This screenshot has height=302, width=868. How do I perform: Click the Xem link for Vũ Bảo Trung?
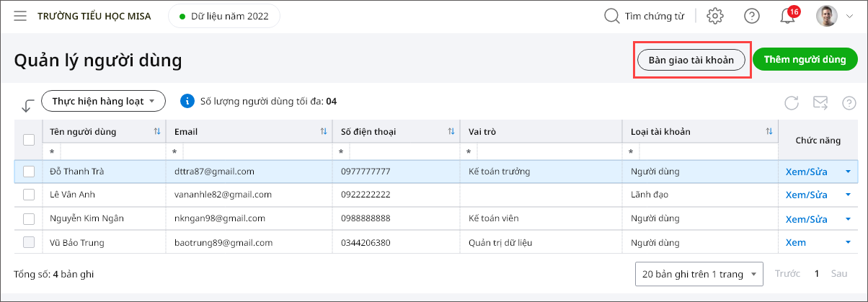pyautogui.click(x=795, y=242)
